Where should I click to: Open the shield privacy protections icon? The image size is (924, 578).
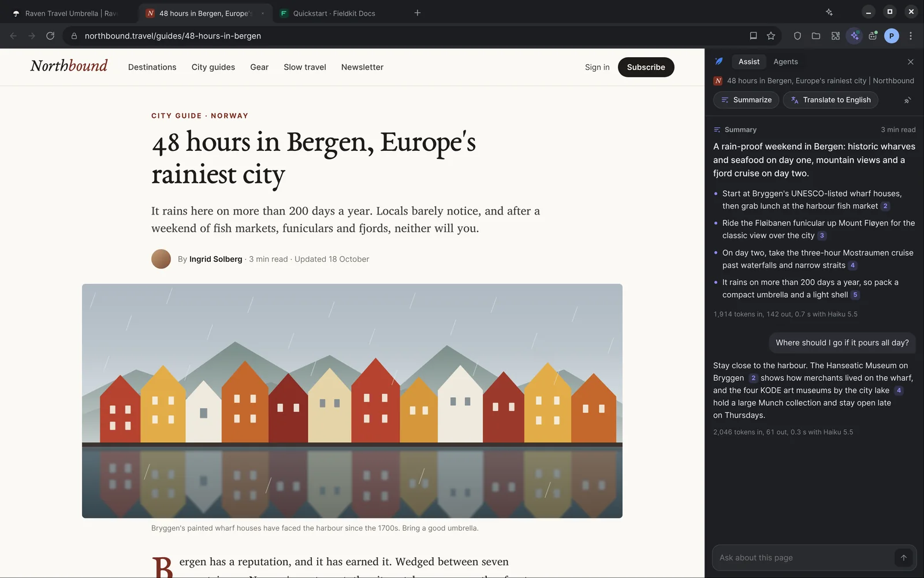[x=798, y=36]
